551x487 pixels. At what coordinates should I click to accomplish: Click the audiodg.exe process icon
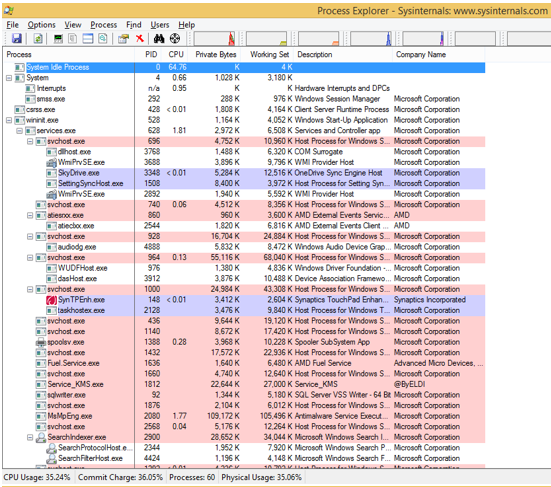pos(51,247)
